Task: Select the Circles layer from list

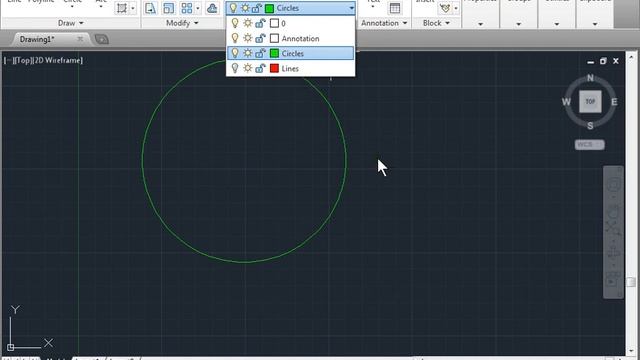Action: click(290, 53)
